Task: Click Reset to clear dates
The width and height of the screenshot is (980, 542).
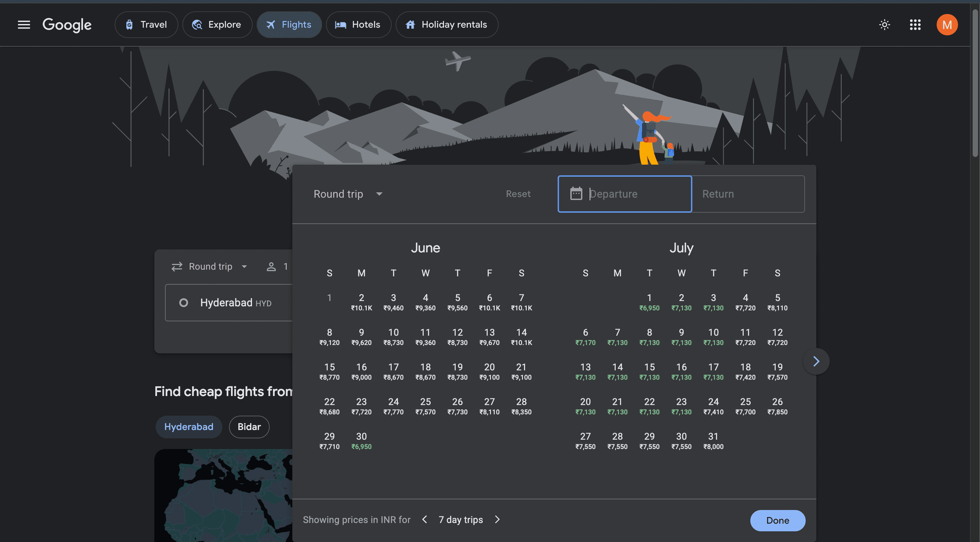Action: tap(518, 194)
